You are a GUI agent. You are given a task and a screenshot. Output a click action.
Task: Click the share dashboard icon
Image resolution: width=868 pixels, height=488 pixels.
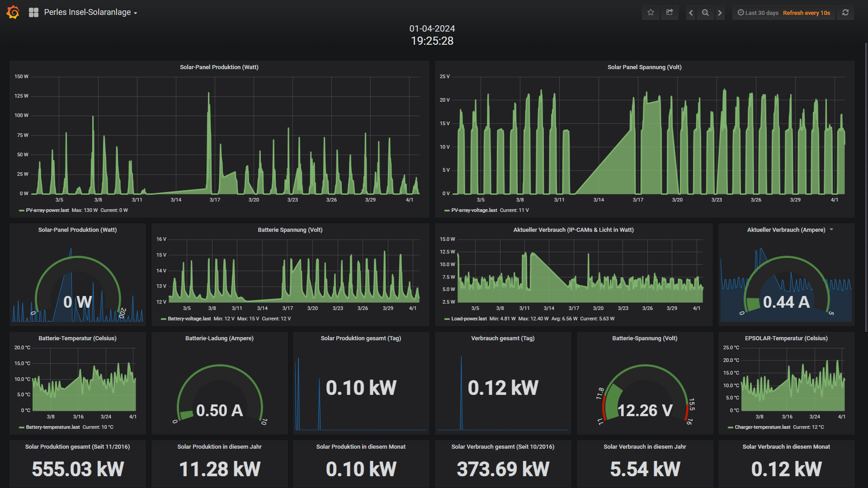[x=670, y=13]
